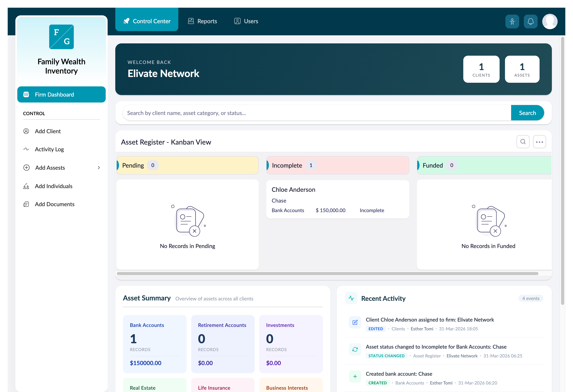This screenshot has width=573, height=392.
Task: Switch to the Reports tab
Action: 202,21
